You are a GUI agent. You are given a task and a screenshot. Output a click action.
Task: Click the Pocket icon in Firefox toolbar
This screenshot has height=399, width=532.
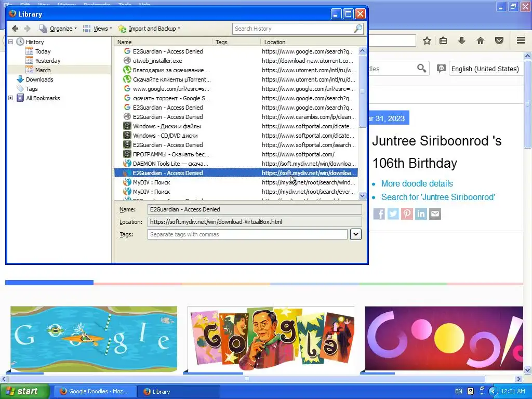[x=499, y=41]
